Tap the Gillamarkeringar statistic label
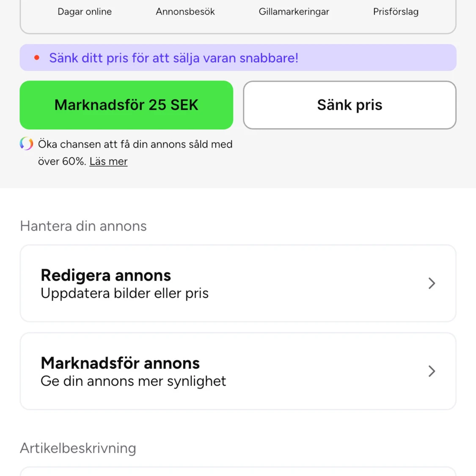 pos(294,12)
